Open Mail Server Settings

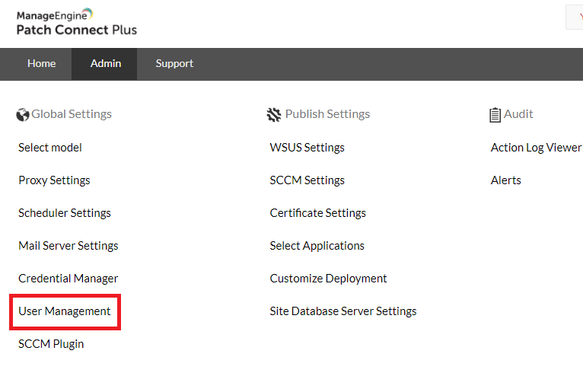[x=68, y=246]
